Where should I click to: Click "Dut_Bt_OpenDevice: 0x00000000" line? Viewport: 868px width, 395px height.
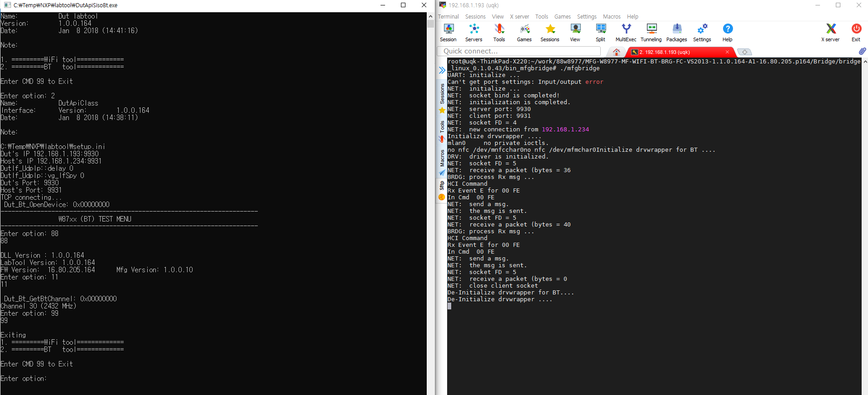click(57, 205)
